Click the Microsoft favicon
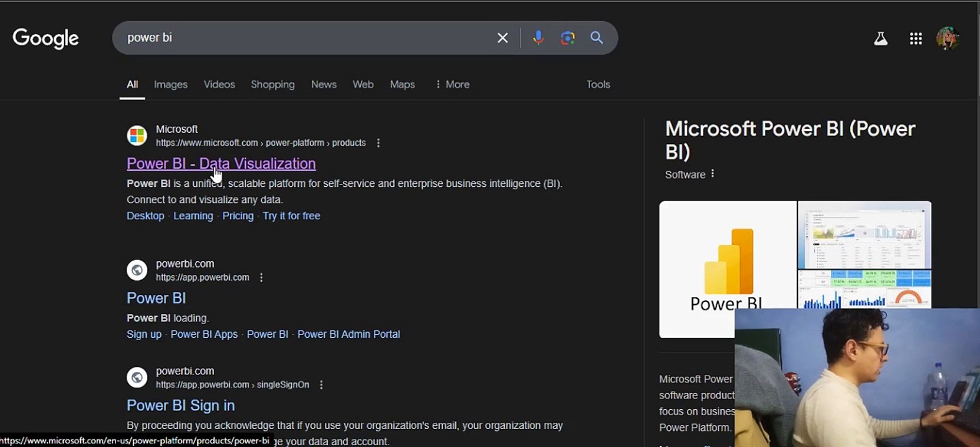Screen dimensions: 980x447 click(x=137, y=135)
